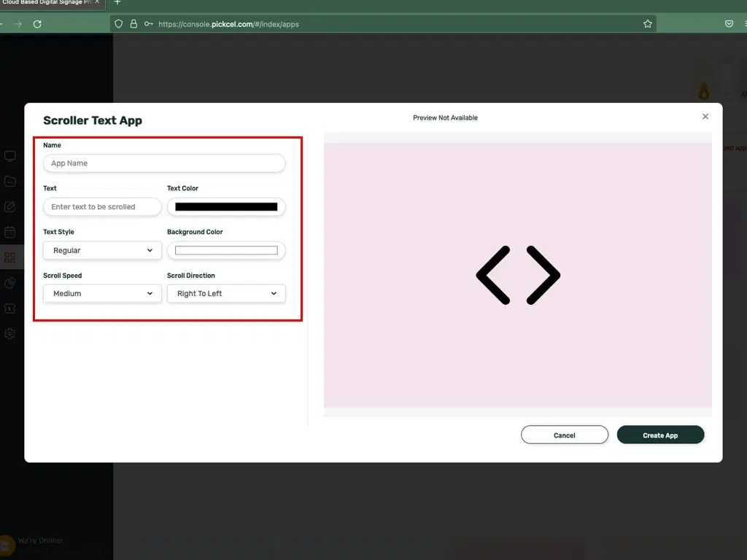Cancel the Scroller Text App dialog

pyautogui.click(x=564, y=435)
